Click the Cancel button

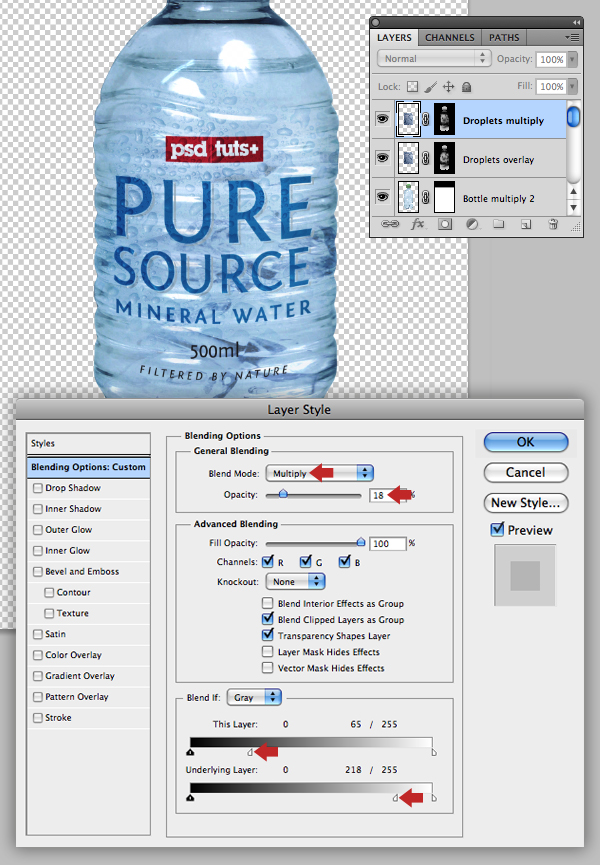(526, 473)
